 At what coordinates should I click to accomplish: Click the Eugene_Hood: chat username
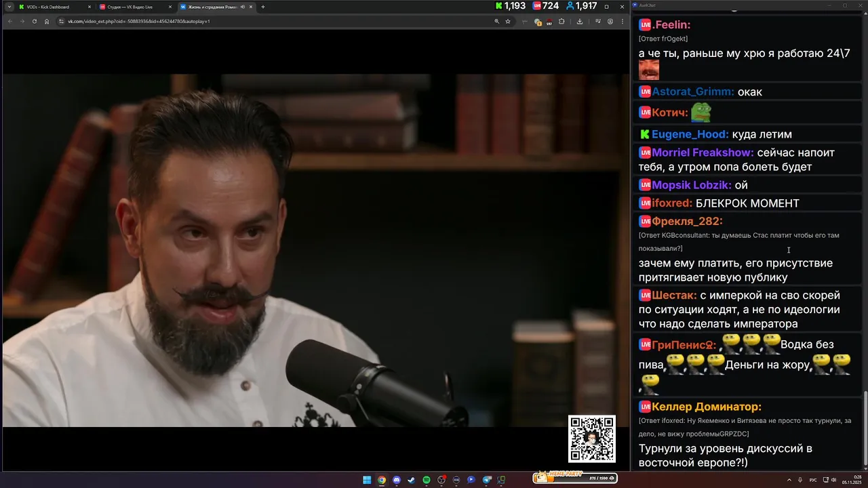click(x=690, y=134)
